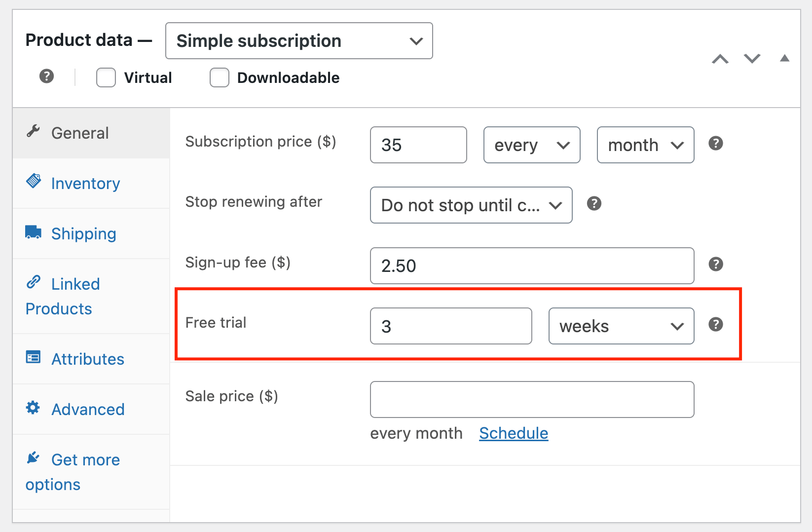Click the Free trial help icon
Viewport: 812px width, 532px height.
(x=715, y=324)
